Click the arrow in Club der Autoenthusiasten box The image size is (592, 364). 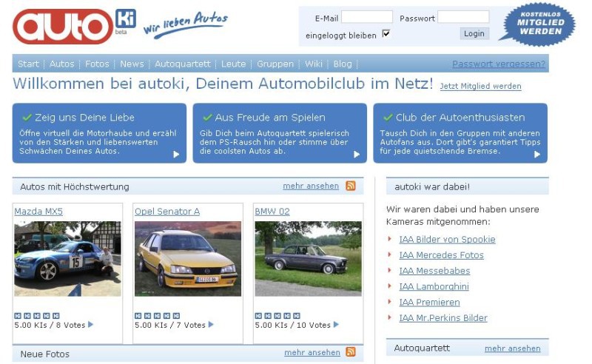point(537,155)
